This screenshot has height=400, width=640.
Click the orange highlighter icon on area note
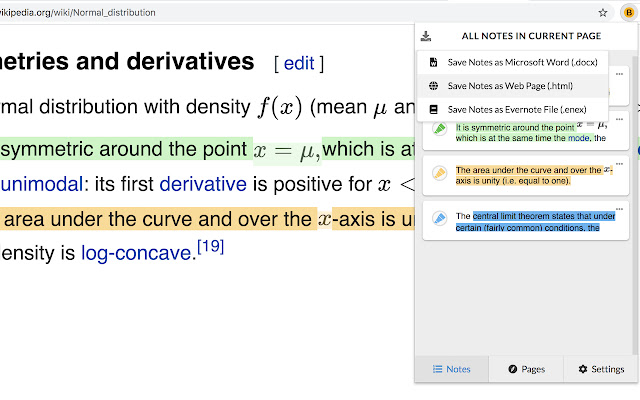click(439, 174)
